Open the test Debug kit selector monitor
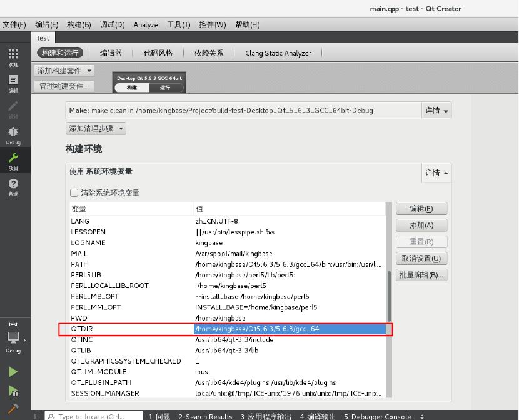519x420 pixels. [x=13, y=337]
